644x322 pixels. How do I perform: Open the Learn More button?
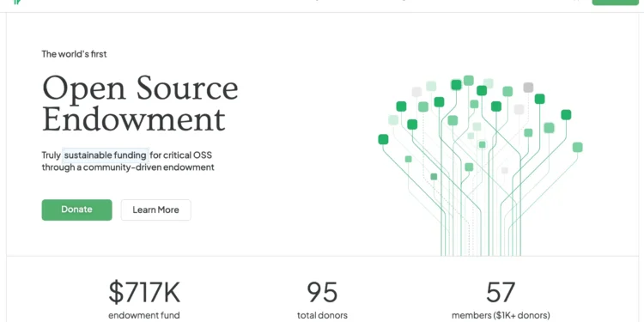155,210
